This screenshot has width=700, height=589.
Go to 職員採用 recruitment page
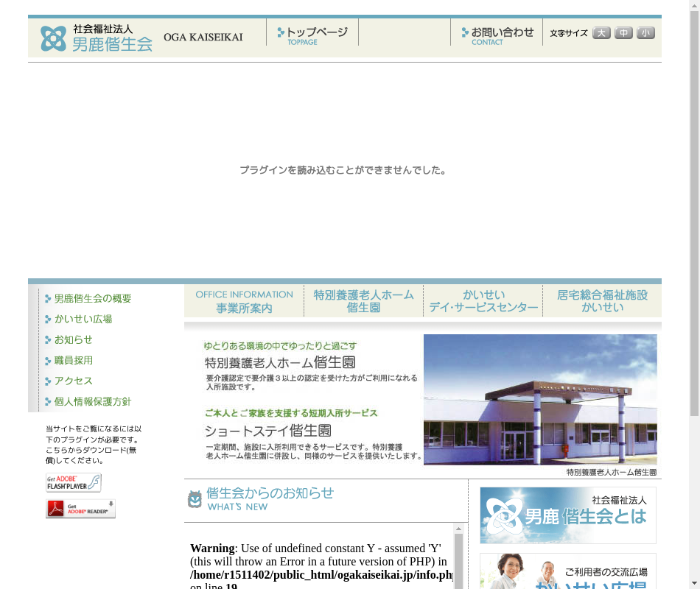[x=73, y=361]
